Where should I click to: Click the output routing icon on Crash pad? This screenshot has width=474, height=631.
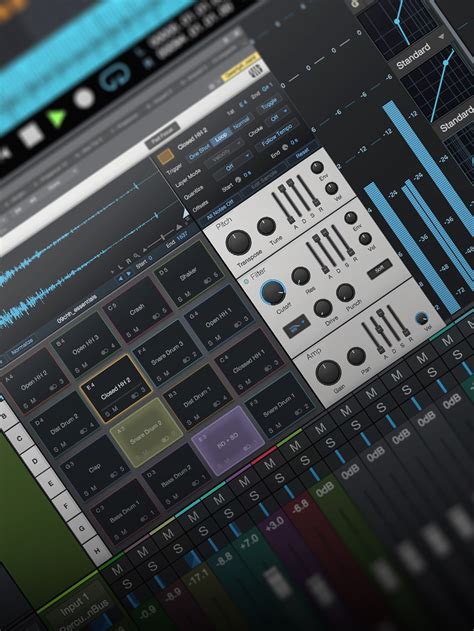point(156,317)
